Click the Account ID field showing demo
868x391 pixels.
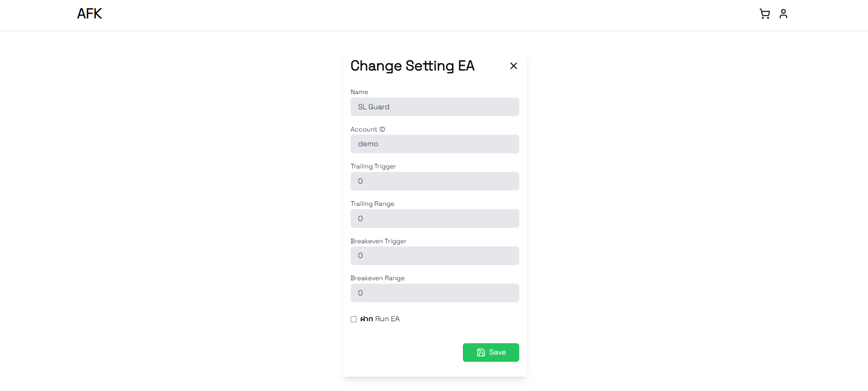[x=435, y=144]
